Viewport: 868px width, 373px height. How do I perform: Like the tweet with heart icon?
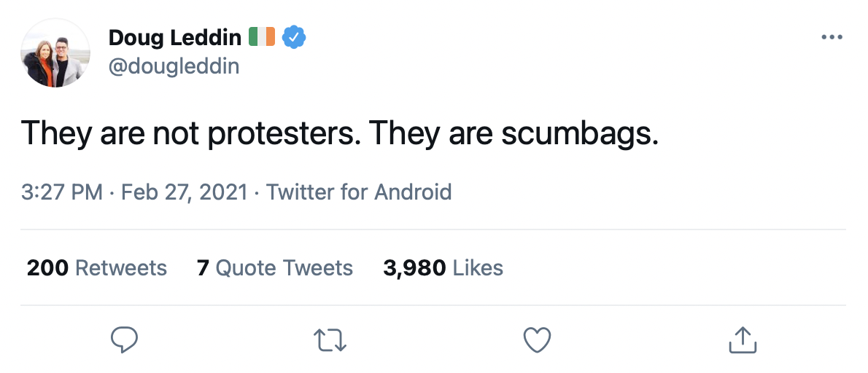pos(537,339)
